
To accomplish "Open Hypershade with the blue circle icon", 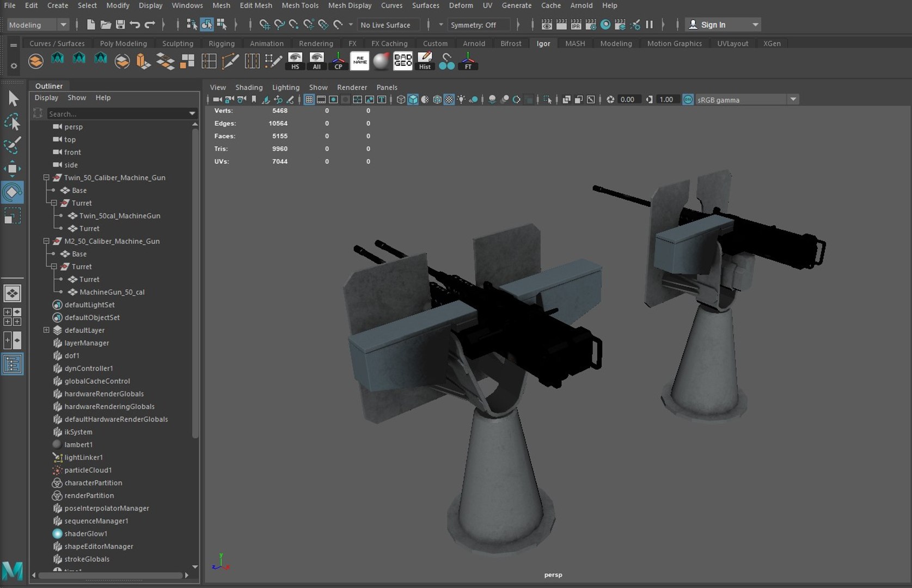I will click(x=605, y=24).
